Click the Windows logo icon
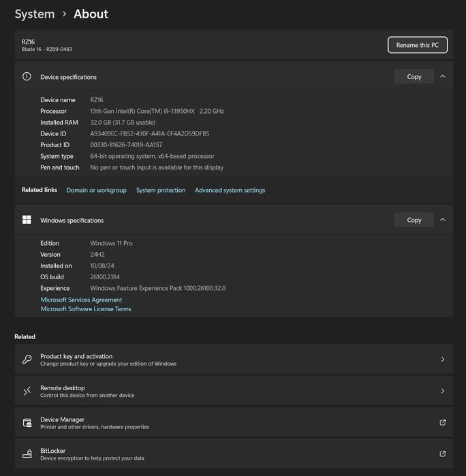This screenshot has height=476, width=466. pyautogui.click(x=27, y=220)
